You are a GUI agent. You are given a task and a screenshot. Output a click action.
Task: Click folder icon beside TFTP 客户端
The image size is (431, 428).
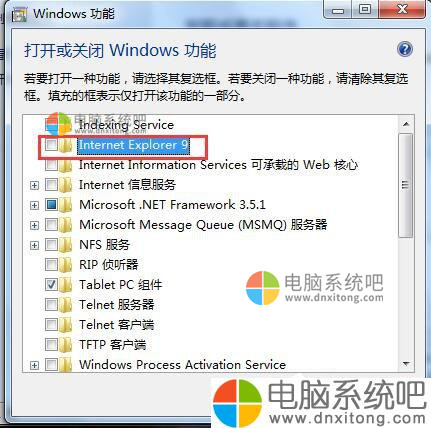point(66,344)
